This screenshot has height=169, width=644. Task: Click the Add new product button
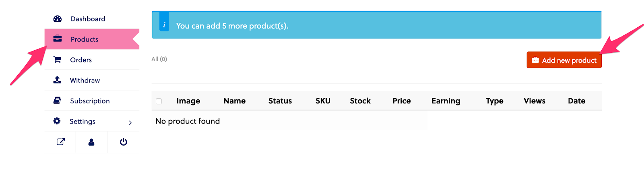[564, 60]
